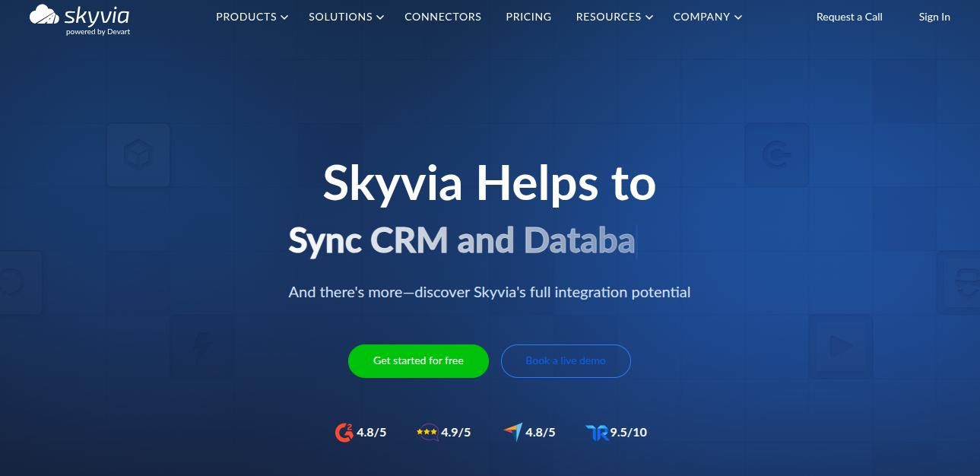Open the PRICING page
Screen dimensions: 980x476
coord(528,17)
